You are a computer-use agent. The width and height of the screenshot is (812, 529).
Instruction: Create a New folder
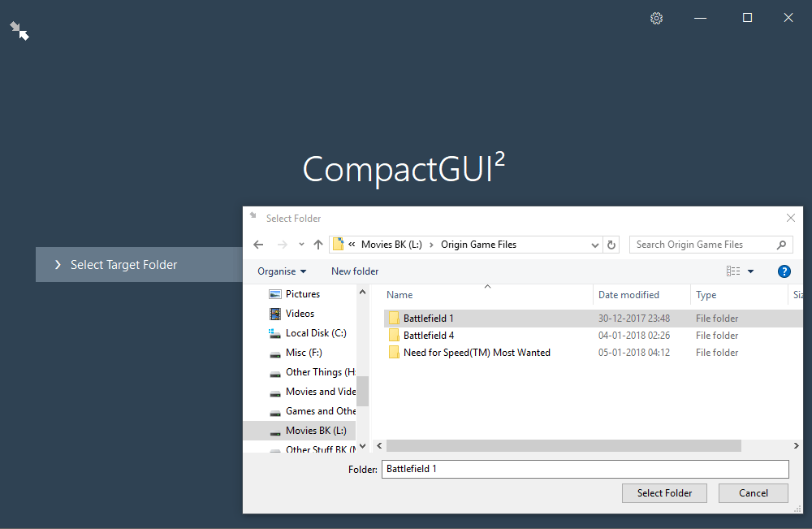(x=355, y=271)
